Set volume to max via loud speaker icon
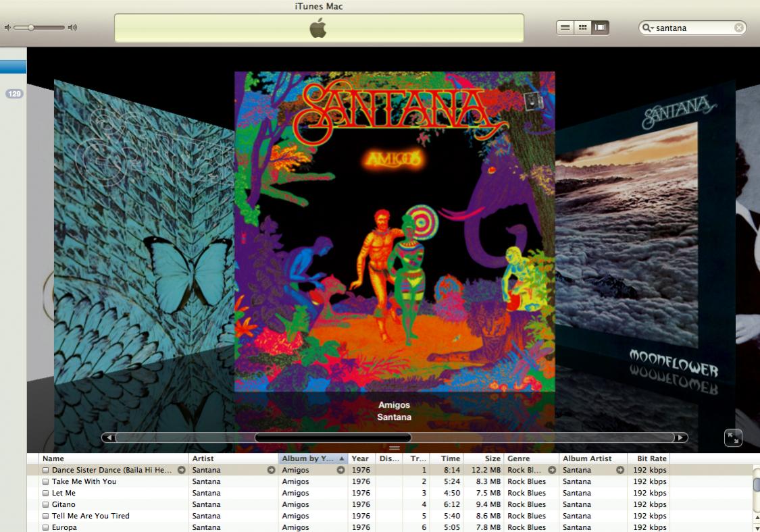Screen dimensions: 760x532 tap(73, 28)
